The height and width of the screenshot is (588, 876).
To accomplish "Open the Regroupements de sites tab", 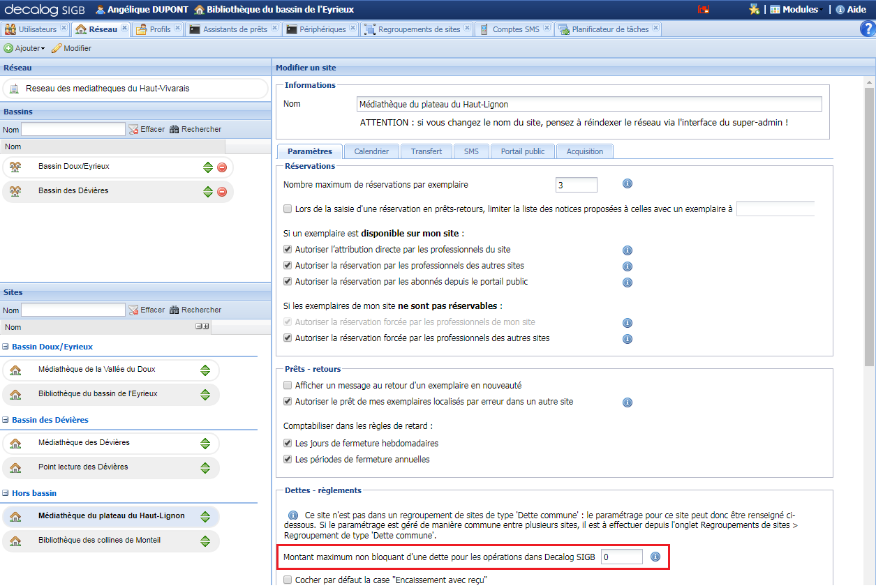I will (418, 29).
